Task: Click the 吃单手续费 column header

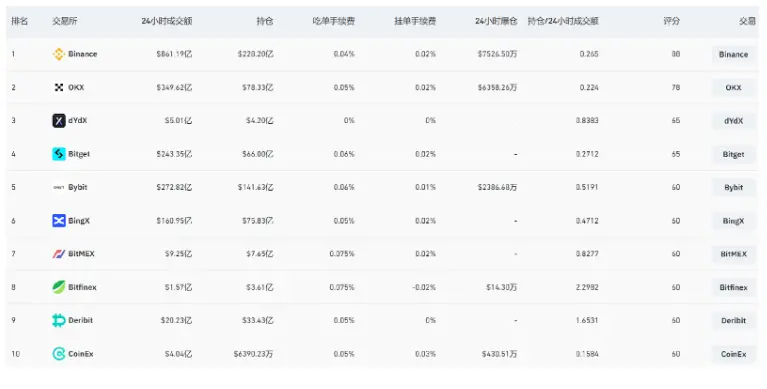Action: (x=334, y=21)
